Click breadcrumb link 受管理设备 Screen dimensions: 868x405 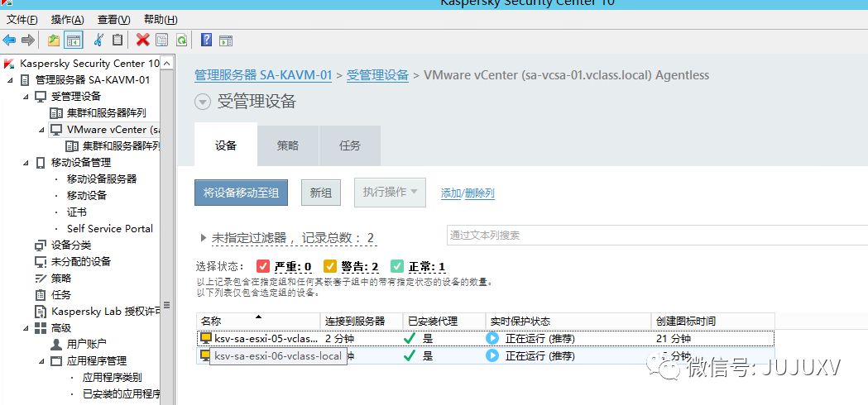pos(377,75)
